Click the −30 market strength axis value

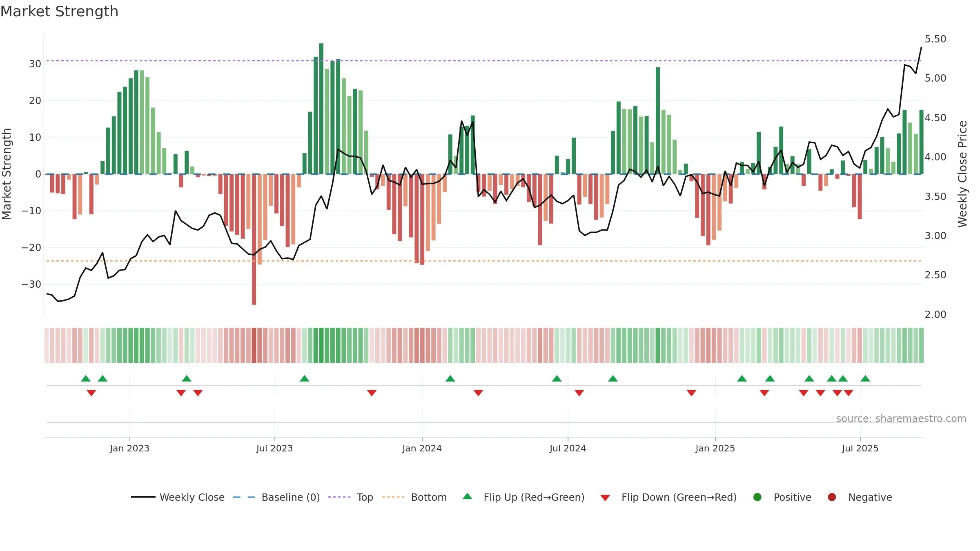31,284
